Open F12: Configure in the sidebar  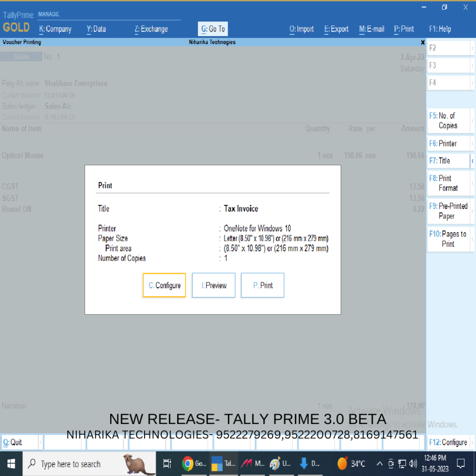click(x=449, y=443)
